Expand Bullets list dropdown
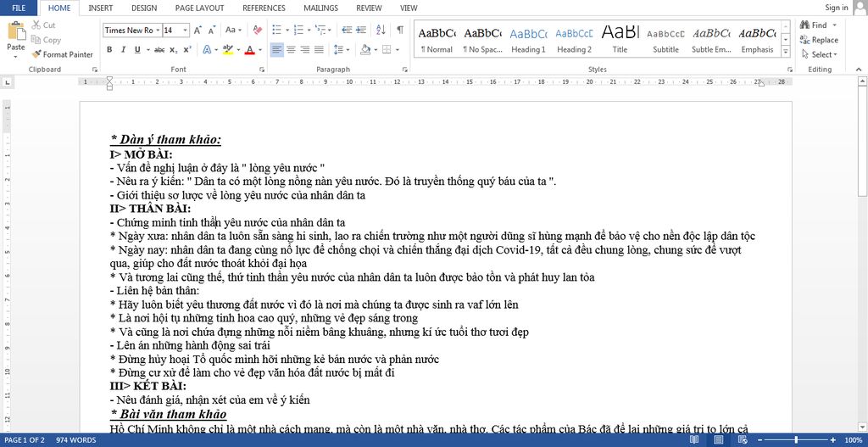Viewport: 868px width, 447px height. (x=287, y=31)
